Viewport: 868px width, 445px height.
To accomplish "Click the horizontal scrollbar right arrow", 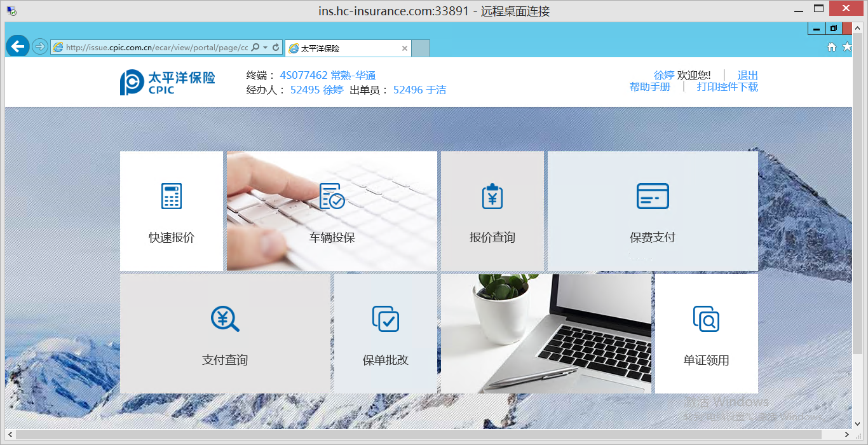I will (x=846, y=435).
